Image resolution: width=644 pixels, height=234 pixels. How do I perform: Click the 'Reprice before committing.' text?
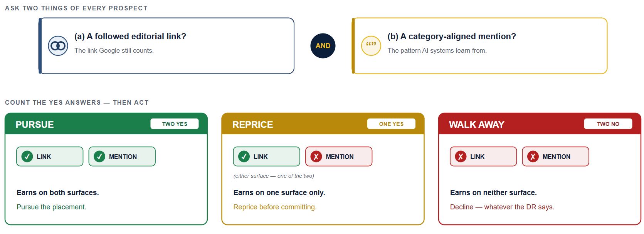(x=275, y=207)
